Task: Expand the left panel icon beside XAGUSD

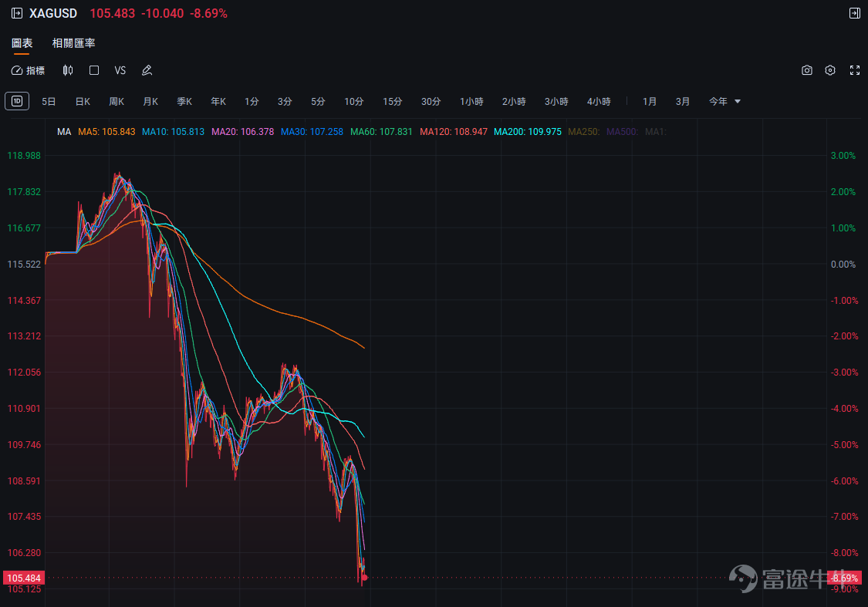Action: pyautogui.click(x=17, y=13)
